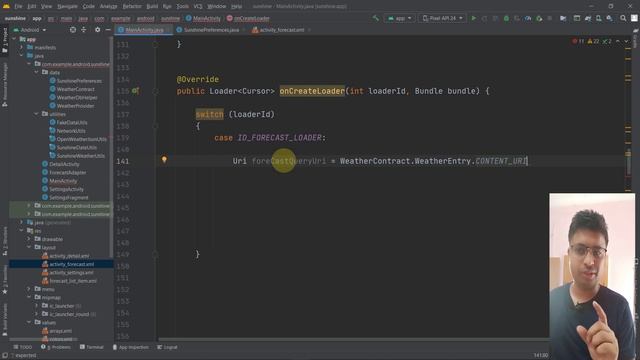
Task: Click the override gutter icon on line 135
Action: (x=135, y=91)
